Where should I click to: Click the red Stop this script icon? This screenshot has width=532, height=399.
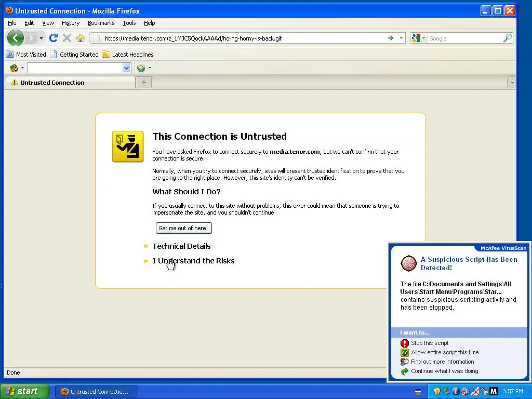pos(404,343)
